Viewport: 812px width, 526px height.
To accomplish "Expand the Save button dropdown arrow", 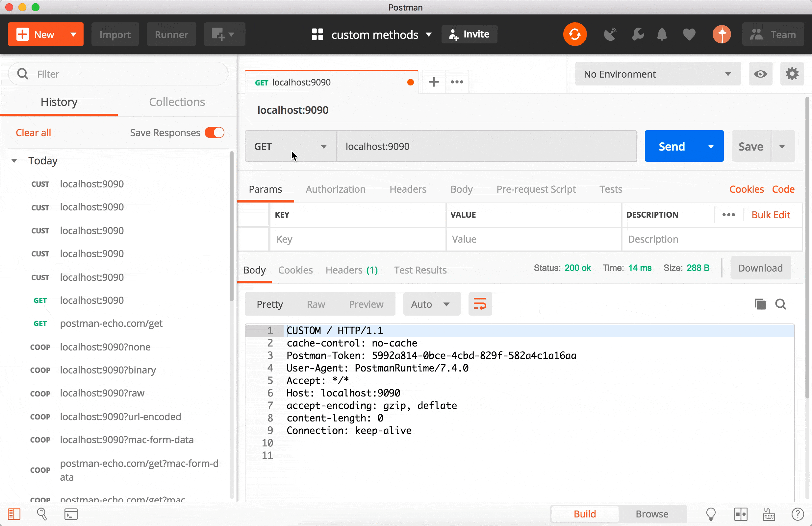I will tap(784, 146).
